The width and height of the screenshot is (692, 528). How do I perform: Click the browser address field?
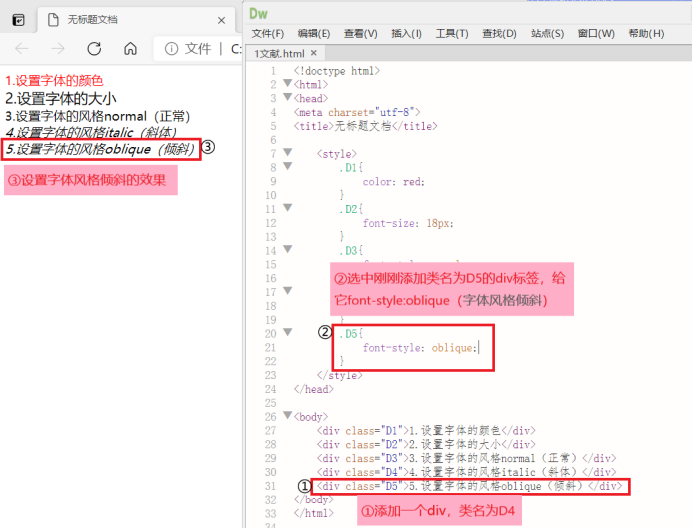pos(199,48)
